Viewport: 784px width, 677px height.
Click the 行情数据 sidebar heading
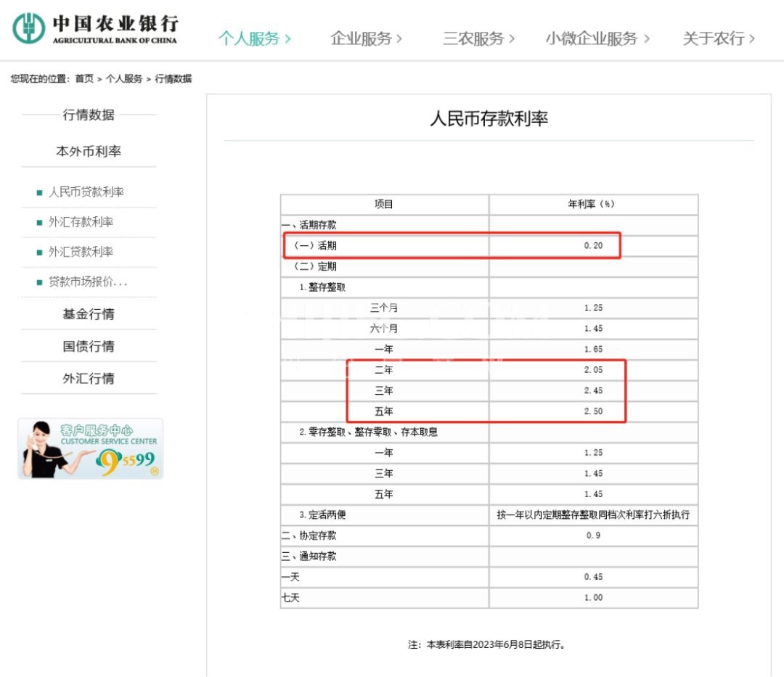point(89,115)
